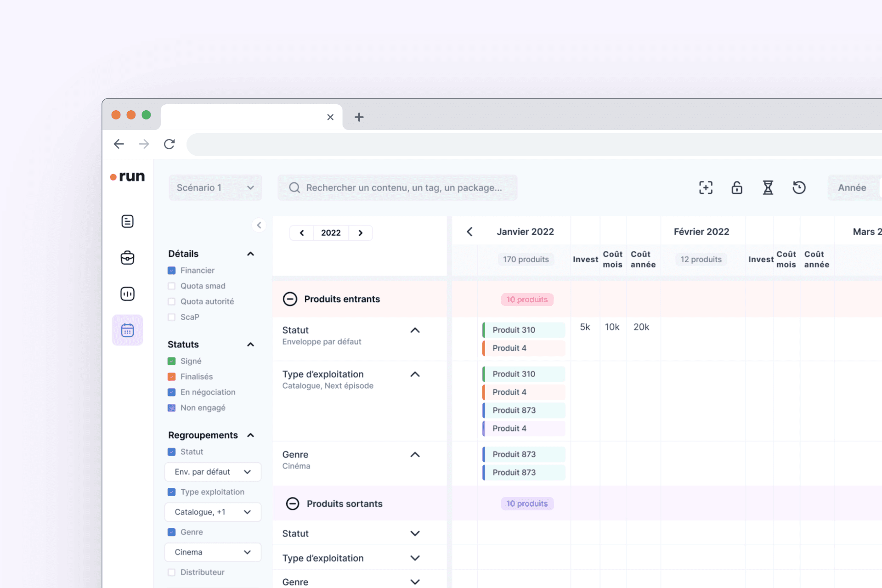
Task: Open the stats chart sidebar icon
Action: click(127, 294)
